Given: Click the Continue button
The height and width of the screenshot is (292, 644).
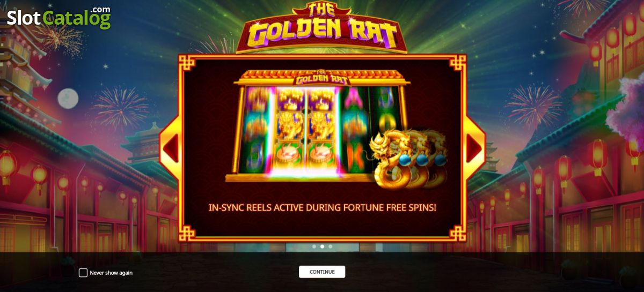Looking at the screenshot, I should [x=322, y=272].
